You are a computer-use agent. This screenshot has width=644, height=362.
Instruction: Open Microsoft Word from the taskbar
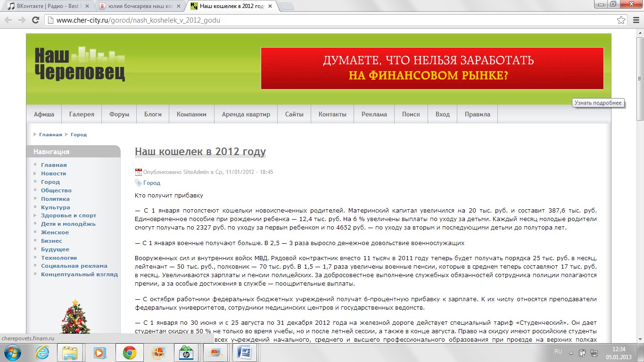pyautogui.click(x=245, y=353)
